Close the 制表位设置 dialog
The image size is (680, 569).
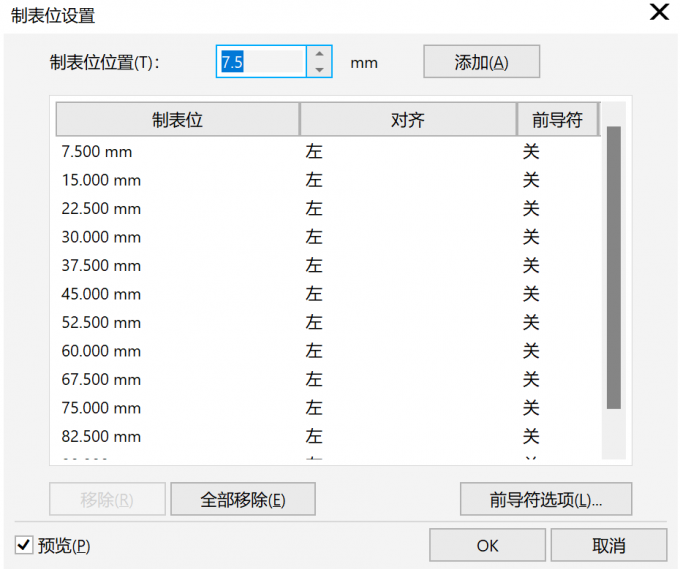659,12
